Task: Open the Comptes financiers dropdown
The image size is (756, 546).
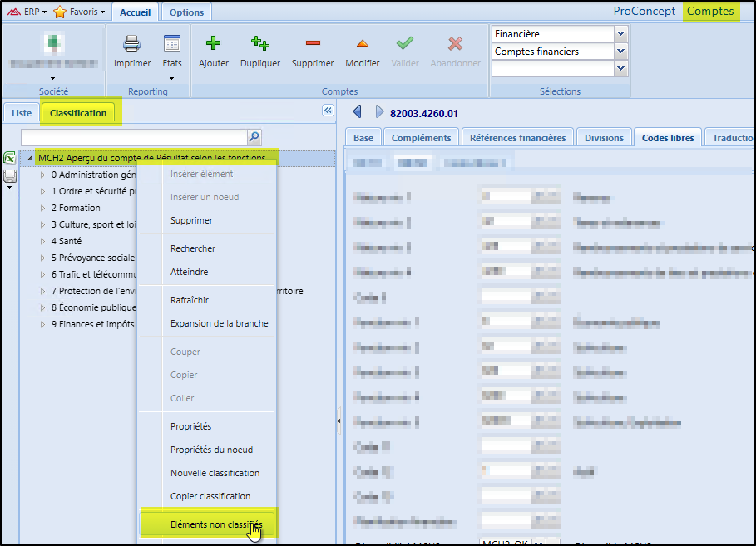Action: coord(620,52)
